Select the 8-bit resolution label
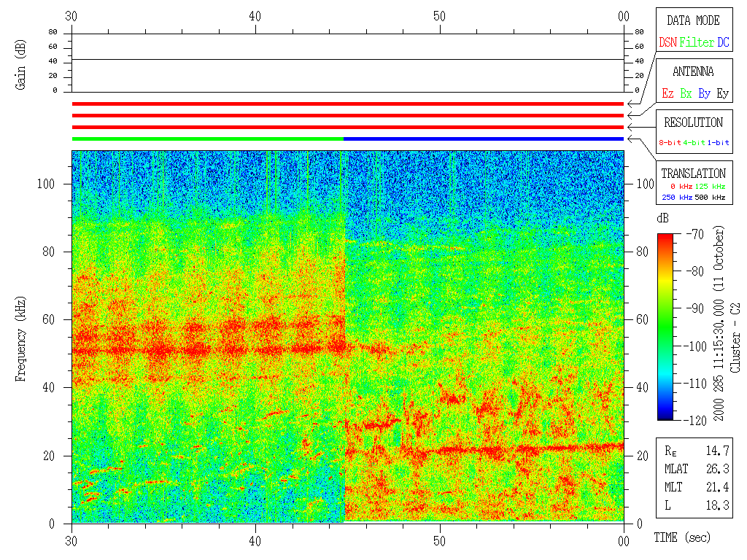The width and height of the screenshot is (747, 560). pyautogui.click(x=670, y=142)
